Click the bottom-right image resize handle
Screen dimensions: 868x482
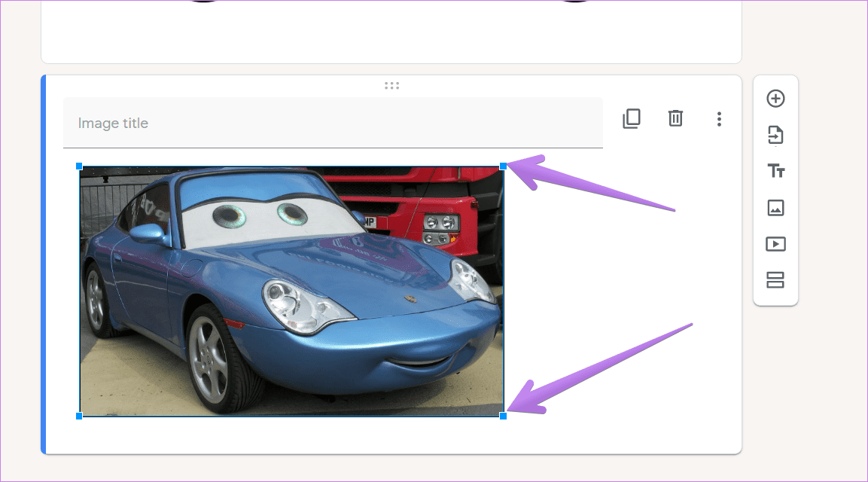(x=503, y=416)
